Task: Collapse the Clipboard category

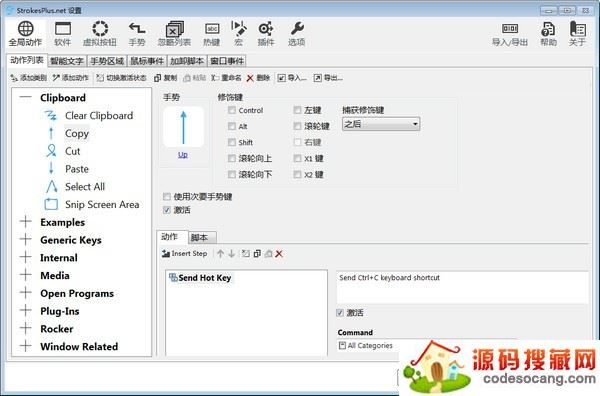Action: tap(26, 97)
